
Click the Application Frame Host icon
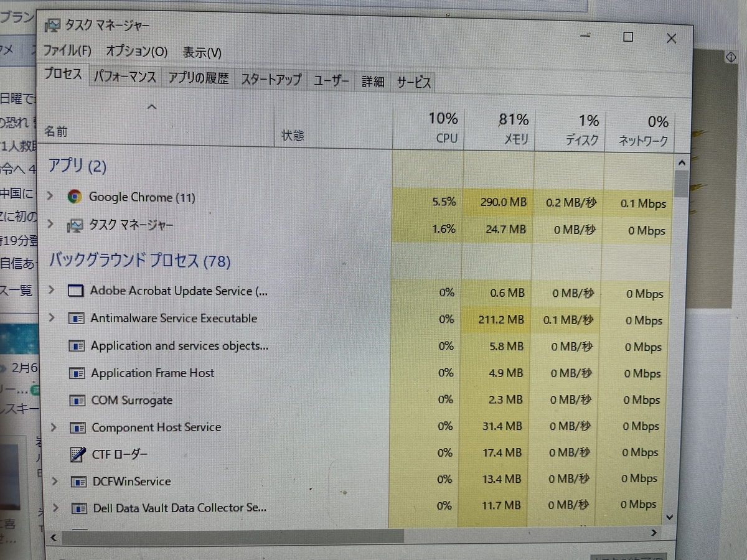click(77, 373)
